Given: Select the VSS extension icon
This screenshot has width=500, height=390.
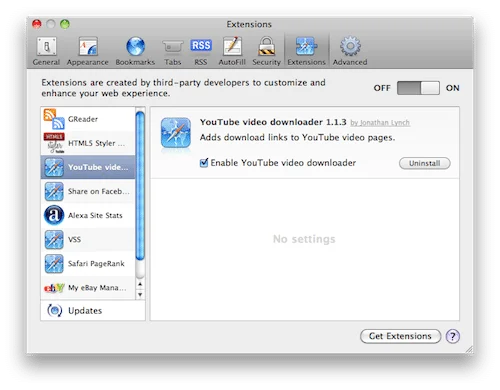Looking at the screenshot, I should click(x=54, y=239).
